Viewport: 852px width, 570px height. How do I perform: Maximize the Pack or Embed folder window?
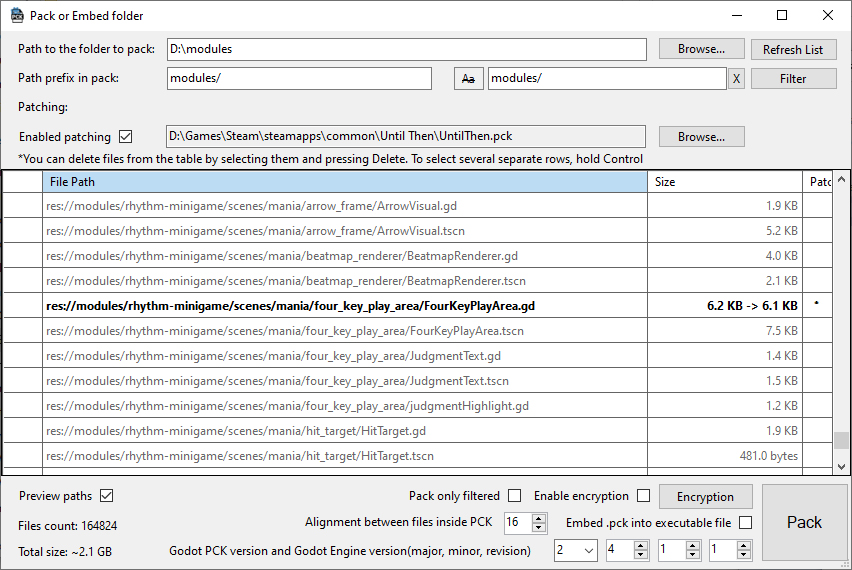pyautogui.click(x=782, y=15)
